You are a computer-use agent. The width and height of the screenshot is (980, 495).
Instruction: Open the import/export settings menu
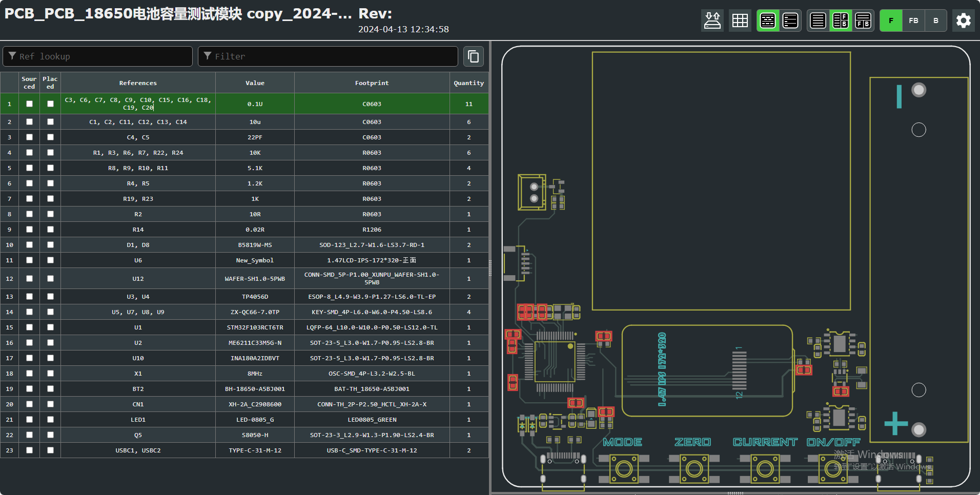(x=712, y=20)
